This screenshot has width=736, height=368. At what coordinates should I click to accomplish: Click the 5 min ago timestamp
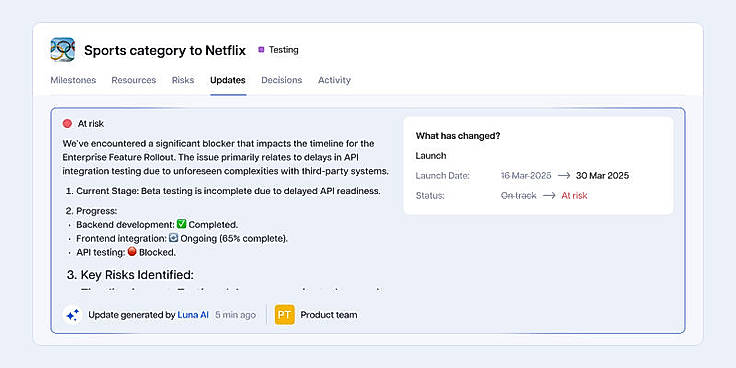point(236,315)
